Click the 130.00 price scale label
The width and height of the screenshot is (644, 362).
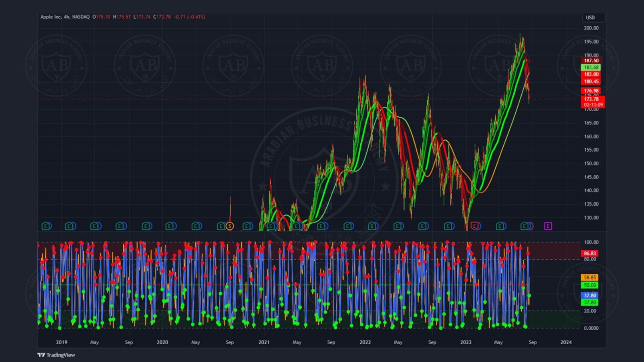click(591, 217)
